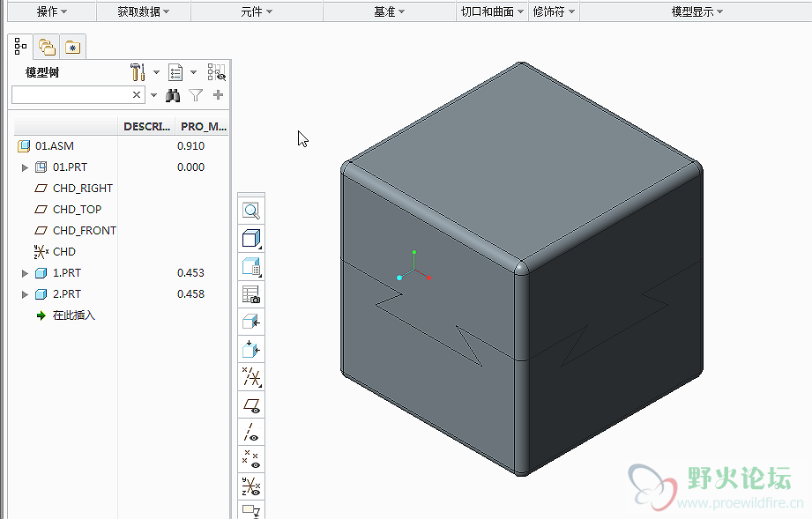Open the search field dropdown arrow
Image resolution: width=812 pixels, height=519 pixels.
[153, 95]
